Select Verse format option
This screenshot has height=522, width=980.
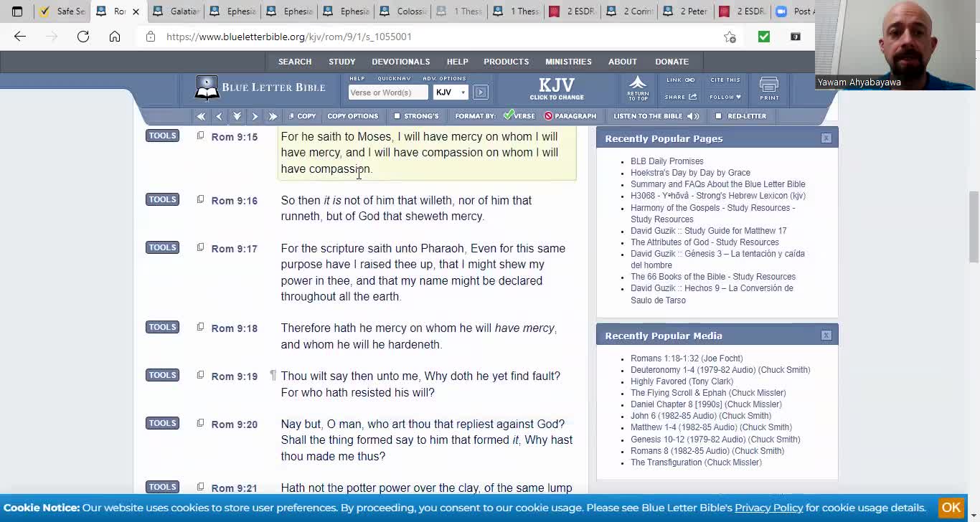(519, 115)
